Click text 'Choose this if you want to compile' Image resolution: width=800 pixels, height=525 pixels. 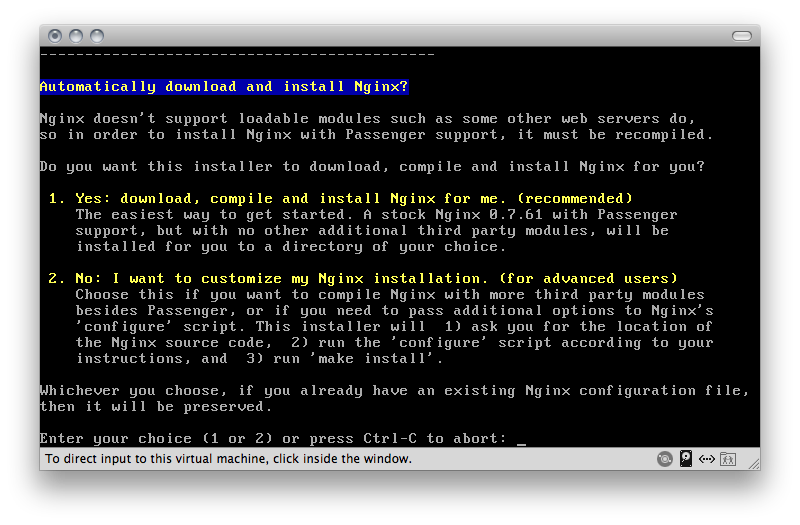[228, 295]
